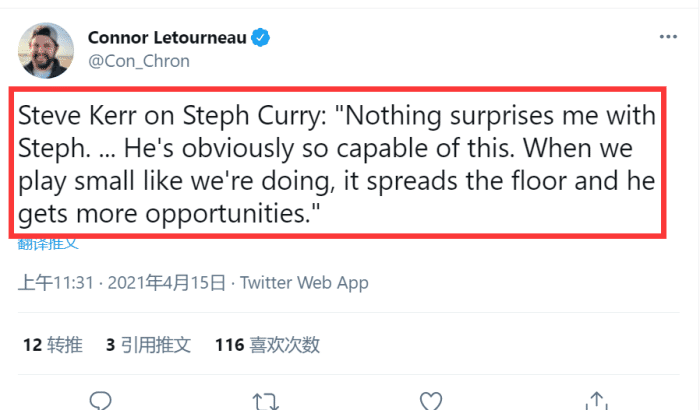
Task: View the 3 引用推文 quote tweets
Action: pos(148,345)
